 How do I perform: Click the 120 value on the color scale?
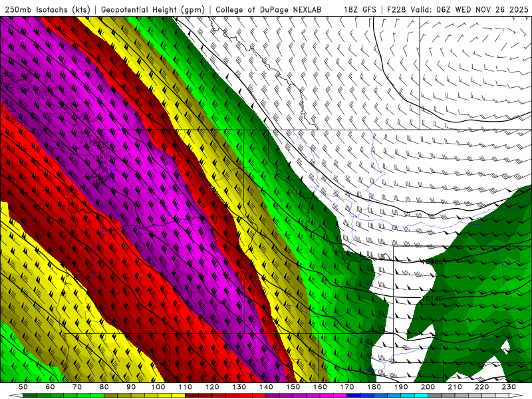[212, 387]
